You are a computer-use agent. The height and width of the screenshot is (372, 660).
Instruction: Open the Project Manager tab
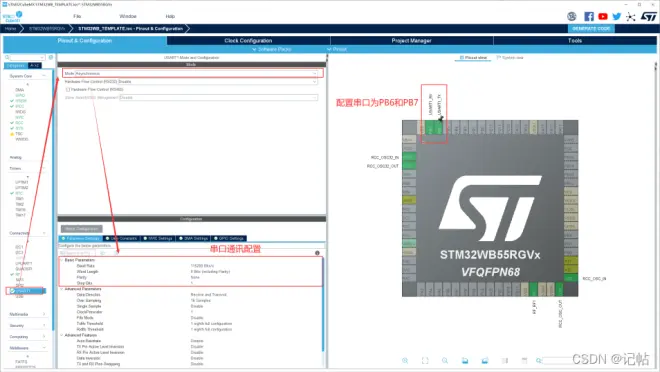click(411, 41)
